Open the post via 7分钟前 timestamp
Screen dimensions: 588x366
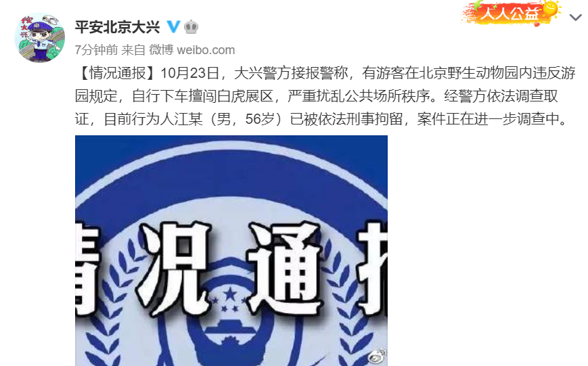pos(96,50)
